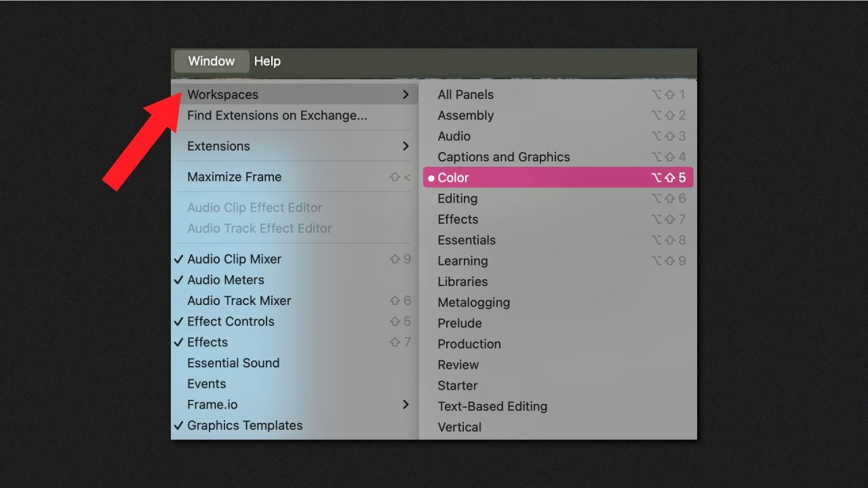Hide the Effects panel checkmark item
The width and height of the screenshot is (868, 488).
(x=207, y=342)
